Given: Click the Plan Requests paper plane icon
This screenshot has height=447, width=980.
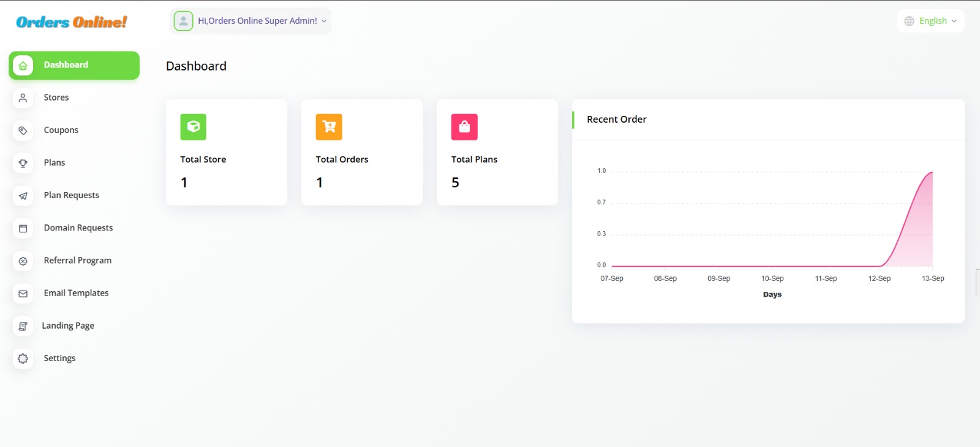Looking at the screenshot, I should pyautogui.click(x=23, y=196).
